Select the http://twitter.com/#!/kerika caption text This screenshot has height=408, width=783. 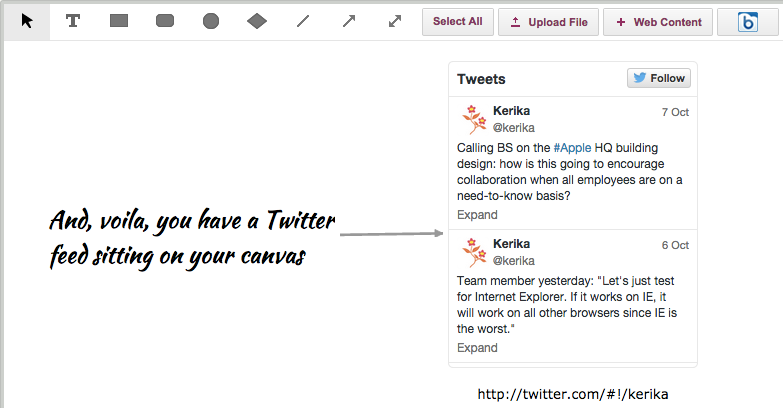click(x=573, y=395)
